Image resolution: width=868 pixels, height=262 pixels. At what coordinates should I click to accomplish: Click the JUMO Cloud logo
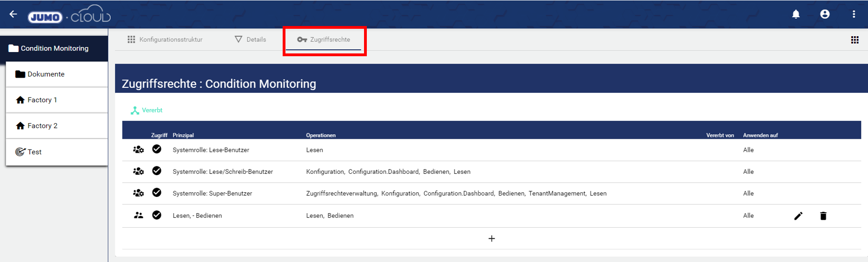(x=69, y=15)
